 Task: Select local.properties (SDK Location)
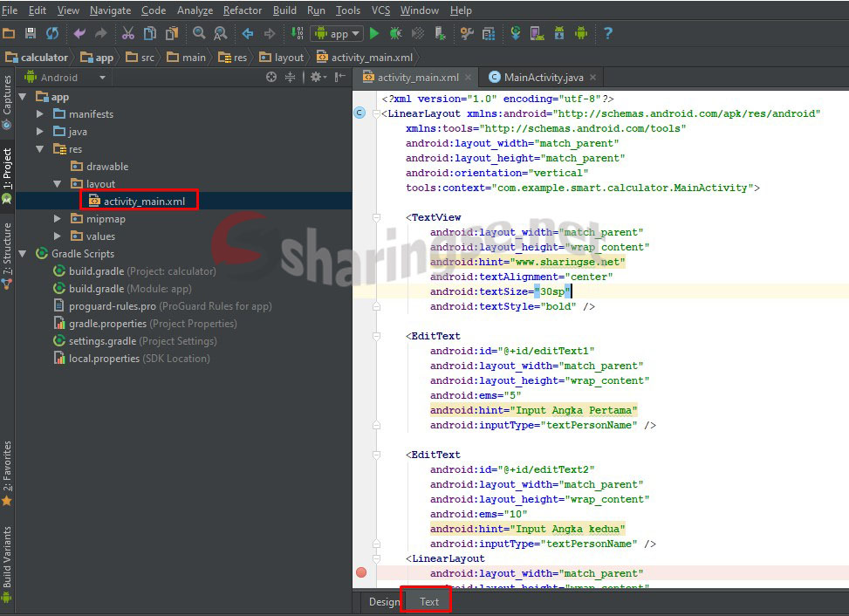tap(132, 359)
